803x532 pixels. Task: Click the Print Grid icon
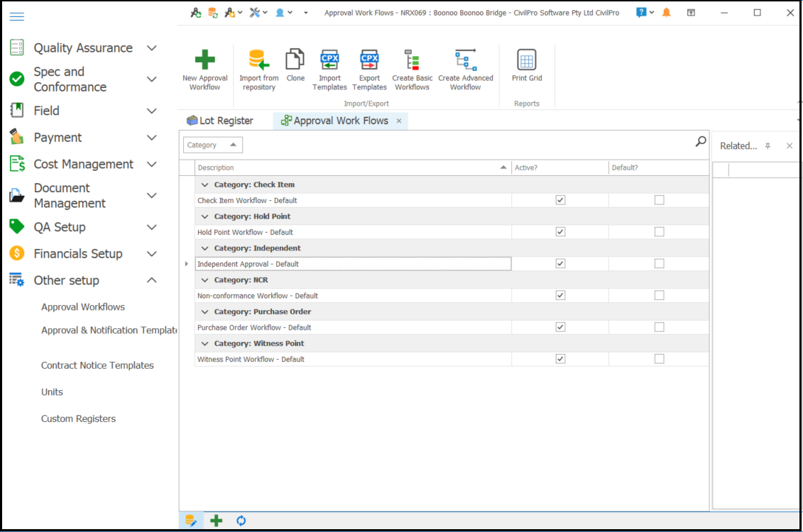click(x=527, y=60)
